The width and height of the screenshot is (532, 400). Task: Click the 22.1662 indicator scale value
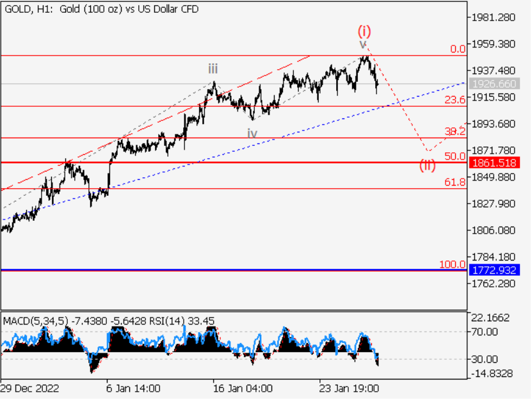coord(490,318)
